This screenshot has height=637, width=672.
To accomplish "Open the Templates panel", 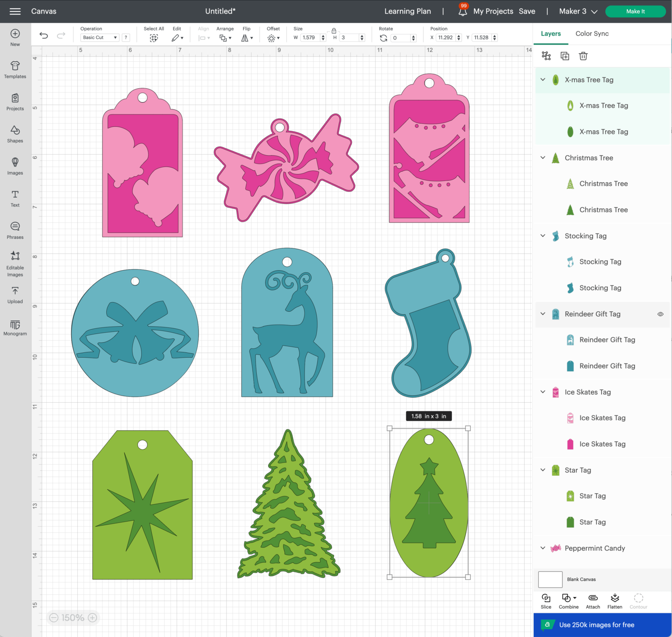I will pos(15,69).
